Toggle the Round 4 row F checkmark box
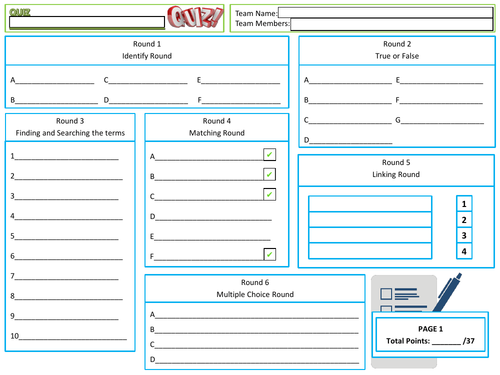Screen dimensions: 500x375 [269, 255]
